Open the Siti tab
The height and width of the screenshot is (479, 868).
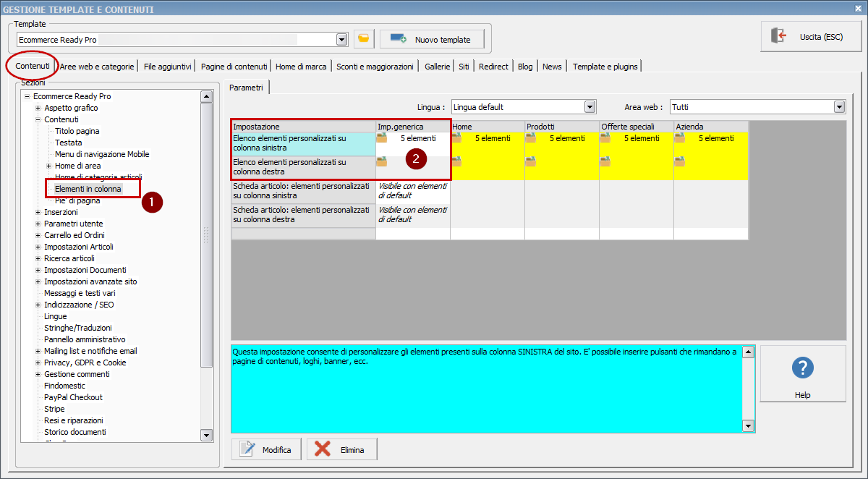464,67
